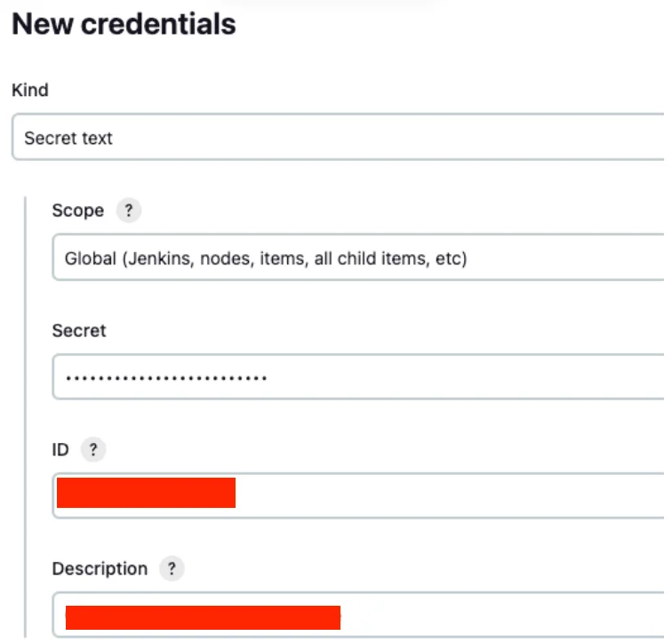Screen dimensions: 672x644
Task: Click the Scope label text
Action: coord(78,211)
